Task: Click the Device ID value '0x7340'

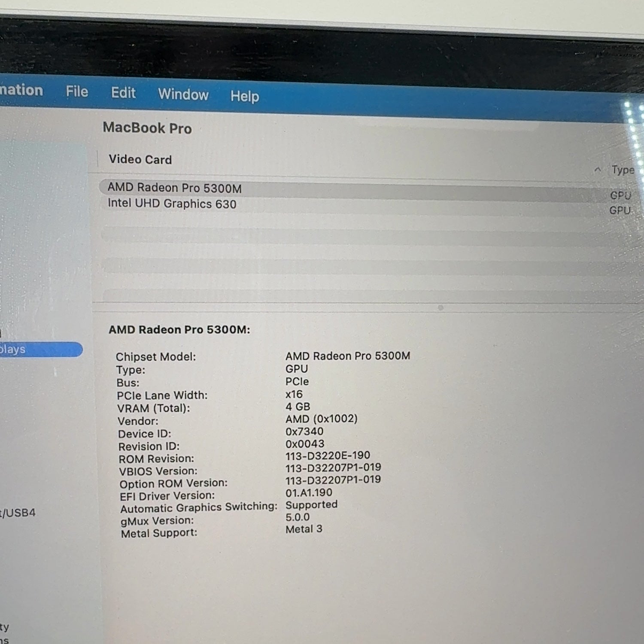Action: (x=304, y=431)
